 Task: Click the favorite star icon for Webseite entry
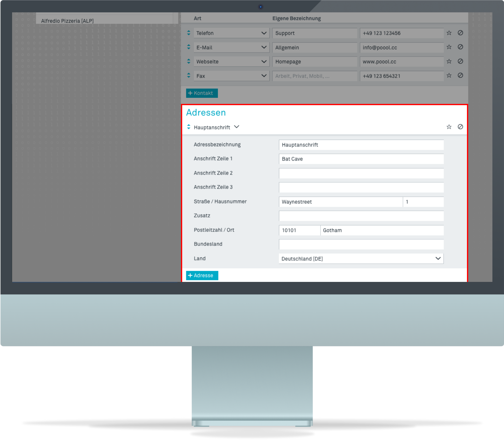[x=449, y=62]
